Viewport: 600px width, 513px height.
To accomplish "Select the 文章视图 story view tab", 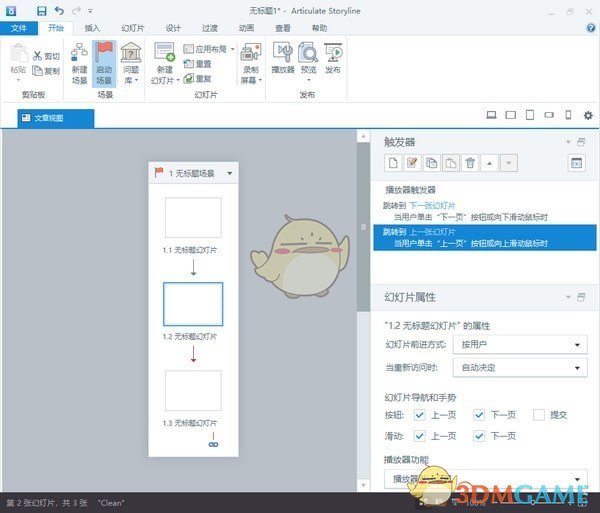I will [x=56, y=118].
